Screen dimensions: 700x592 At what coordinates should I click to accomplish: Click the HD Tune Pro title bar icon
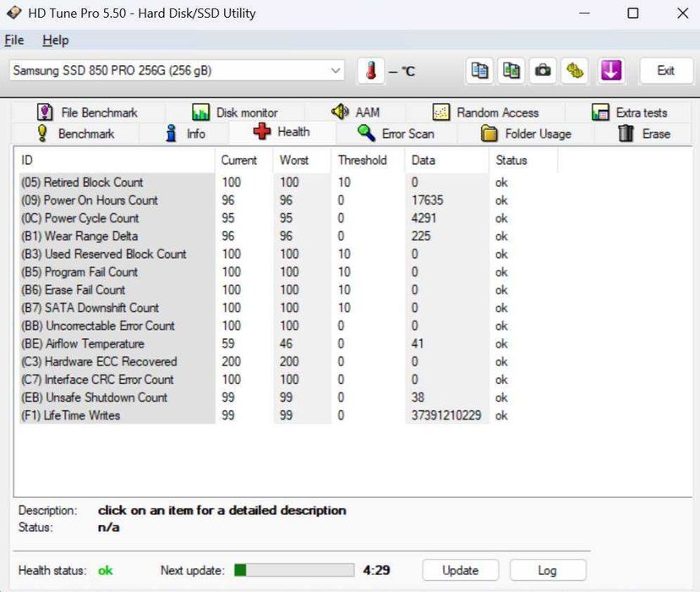coord(14,13)
